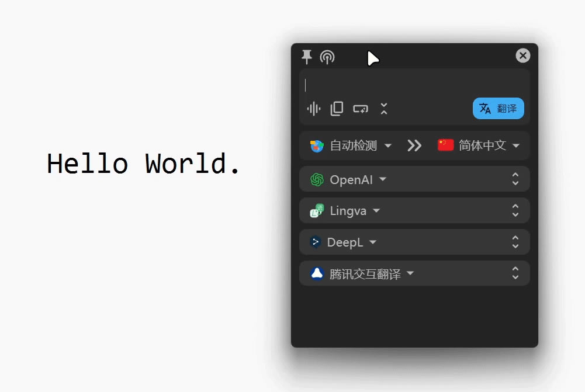This screenshot has width=585, height=392.
Task: Copy the source text to clipboard
Action: coord(337,109)
